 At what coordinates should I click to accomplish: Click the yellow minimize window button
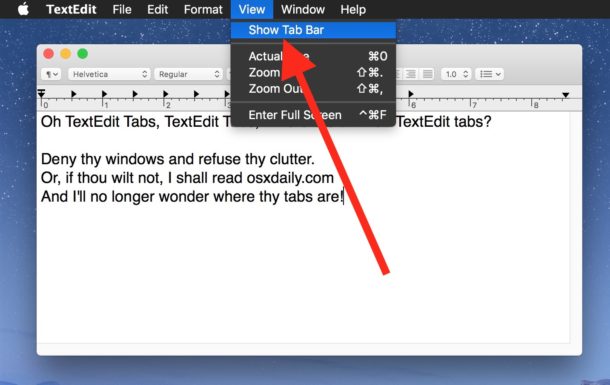[x=65, y=54]
